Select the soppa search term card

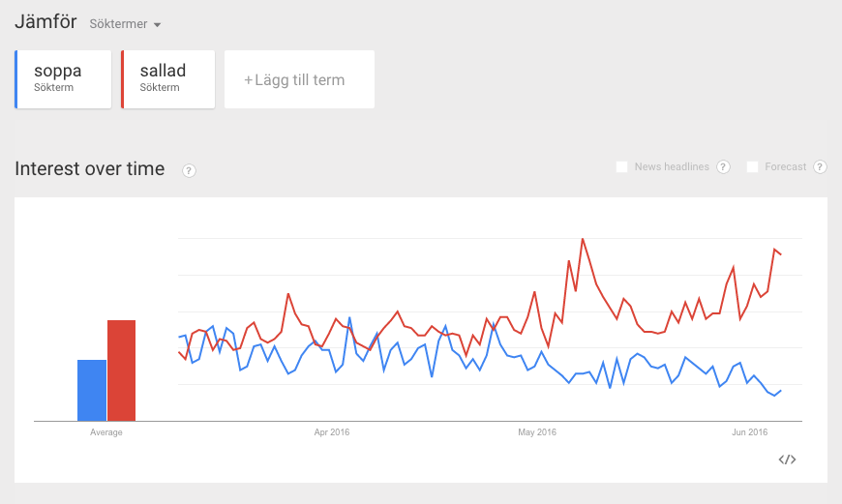(64, 78)
